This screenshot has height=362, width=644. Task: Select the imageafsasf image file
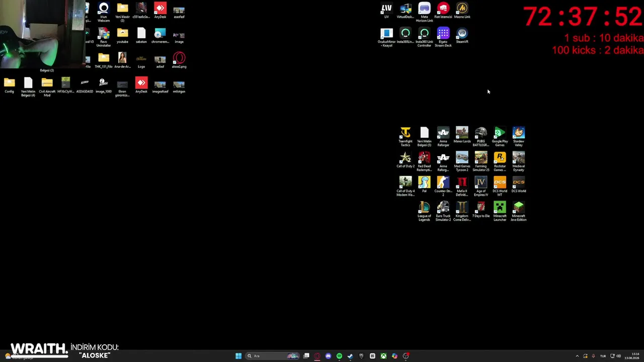tap(160, 85)
